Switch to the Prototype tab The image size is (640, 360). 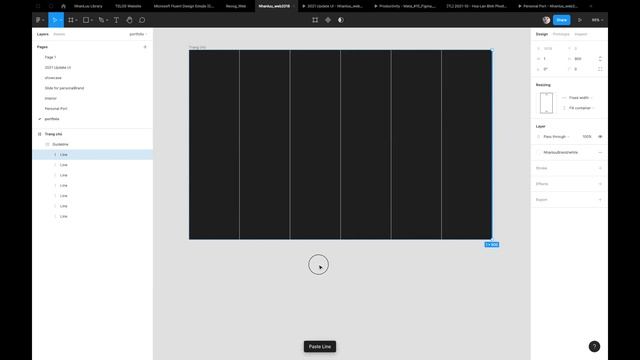tap(561, 34)
